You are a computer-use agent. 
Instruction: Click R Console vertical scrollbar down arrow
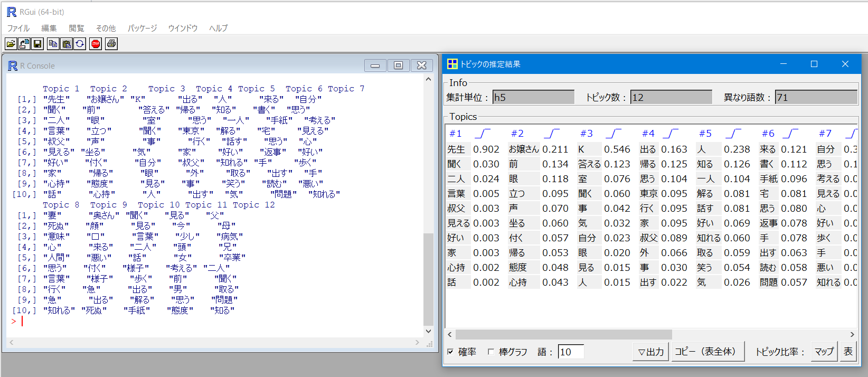[428, 331]
